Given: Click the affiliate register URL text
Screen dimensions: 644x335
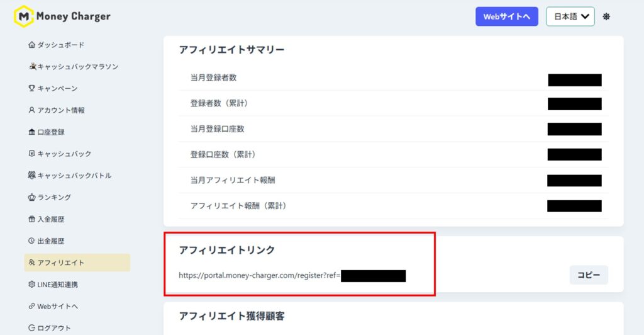Looking at the screenshot, I should tap(259, 276).
